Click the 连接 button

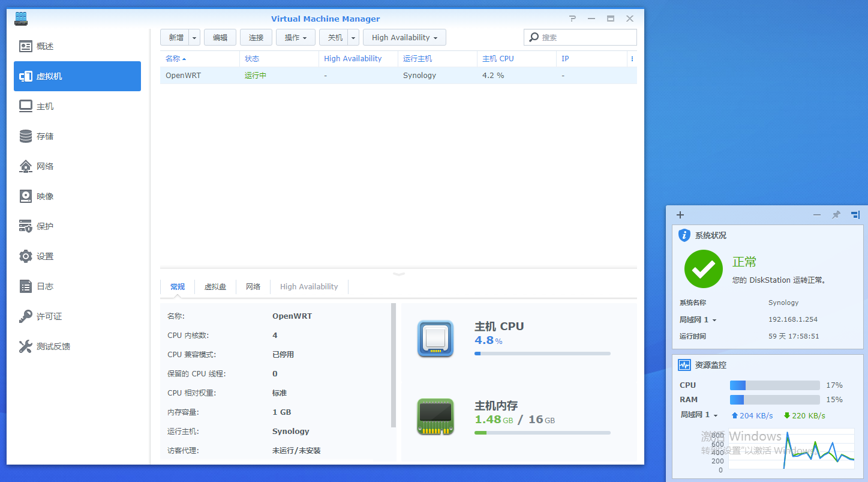point(256,37)
